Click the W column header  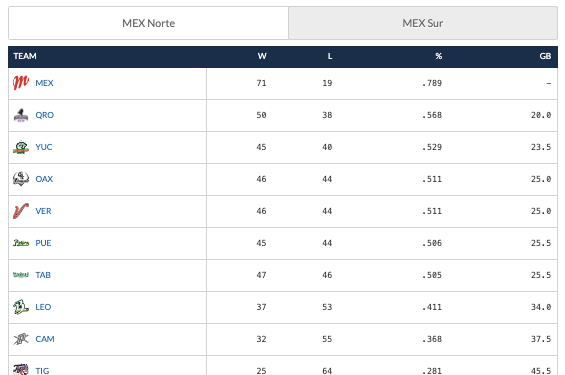pos(262,56)
